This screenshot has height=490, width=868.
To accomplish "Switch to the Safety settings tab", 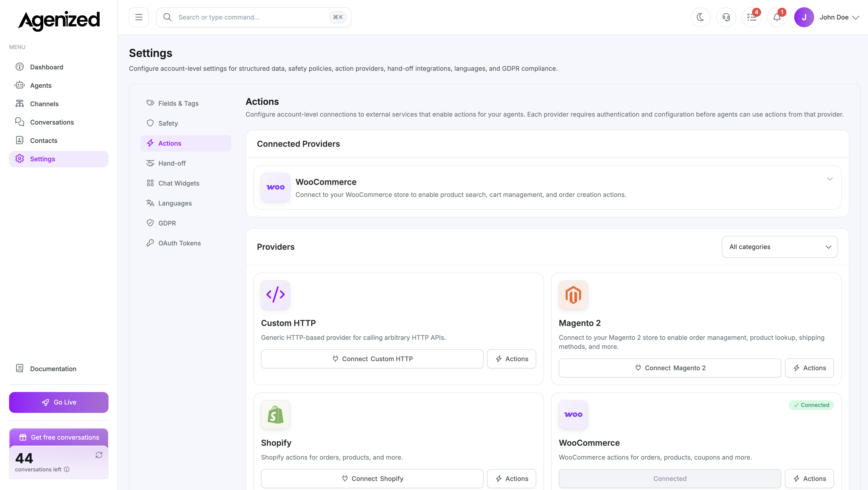I will click(x=168, y=123).
